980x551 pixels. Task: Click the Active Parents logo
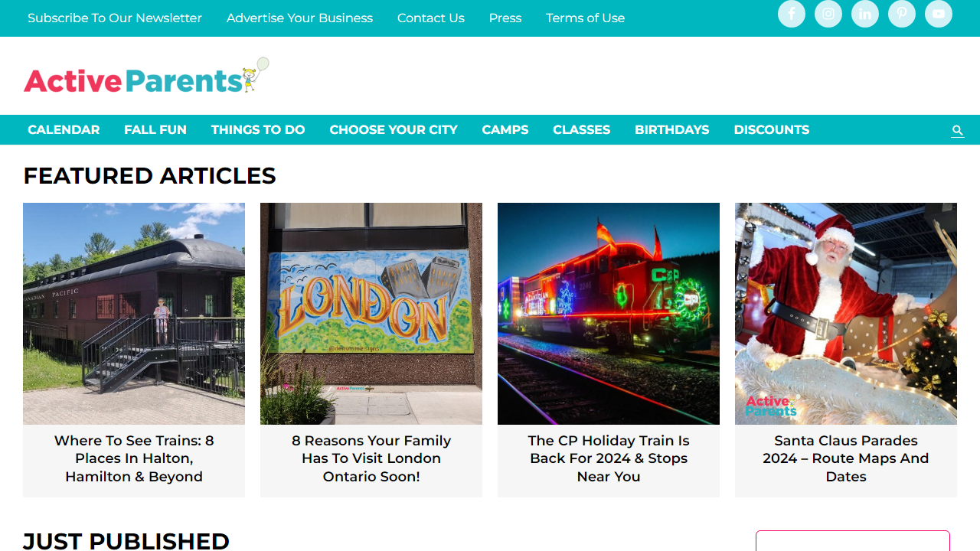[x=146, y=76]
